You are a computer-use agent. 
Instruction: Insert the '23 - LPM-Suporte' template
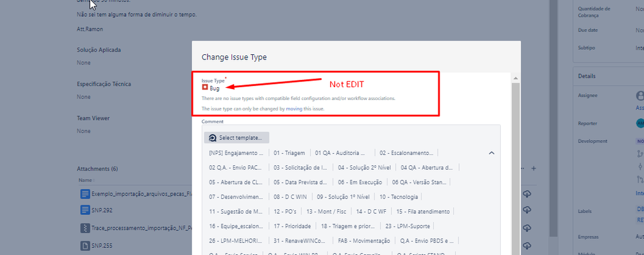[x=408, y=226]
